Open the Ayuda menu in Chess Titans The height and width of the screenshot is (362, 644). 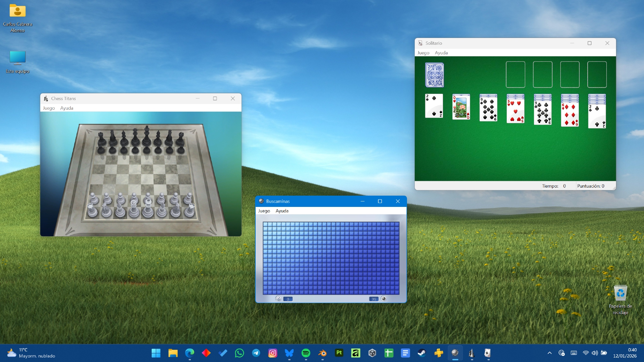click(x=67, y=108)
